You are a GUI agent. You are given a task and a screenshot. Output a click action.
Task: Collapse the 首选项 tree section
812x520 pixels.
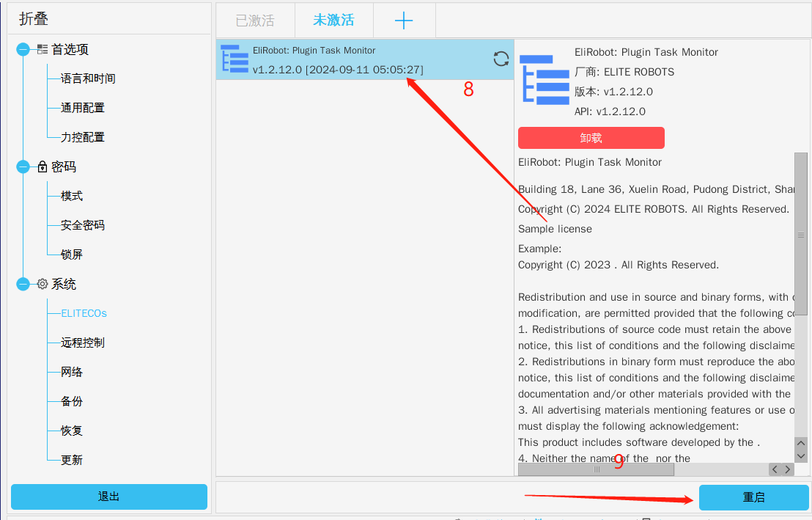click(x=23, y=50)
